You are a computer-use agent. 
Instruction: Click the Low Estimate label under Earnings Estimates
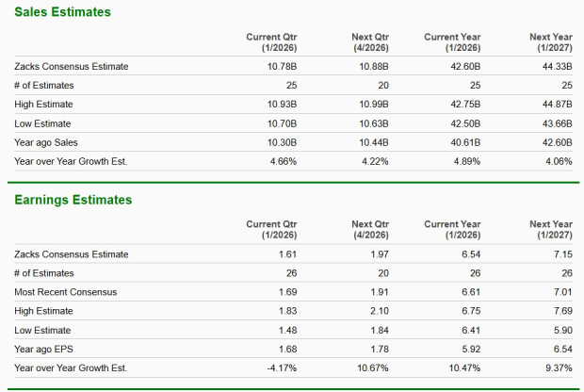click(x=45, y=330)
